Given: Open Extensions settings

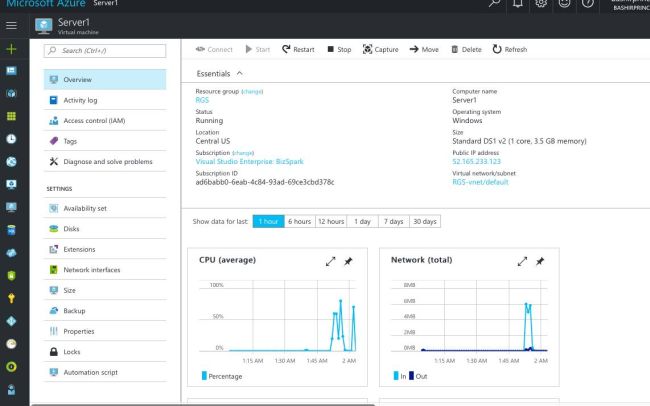Looking at the screenshot, I should pyautogui.click(x=105, y=249).
